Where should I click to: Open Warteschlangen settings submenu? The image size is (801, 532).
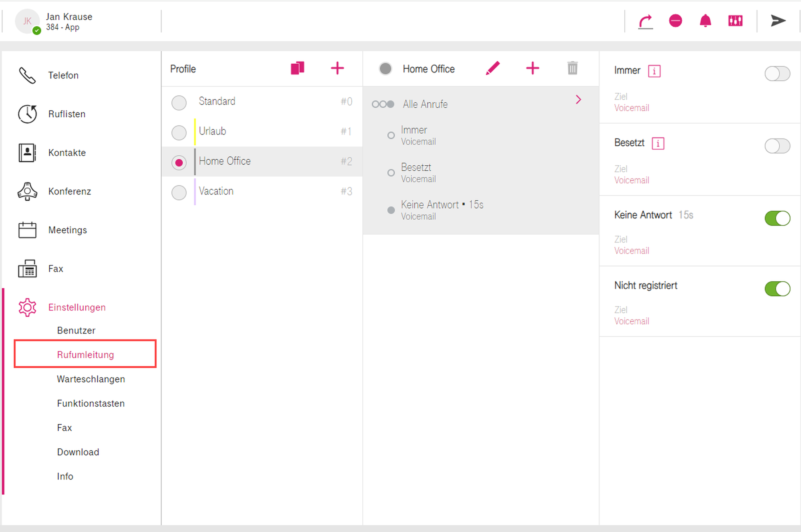(91, 379)
